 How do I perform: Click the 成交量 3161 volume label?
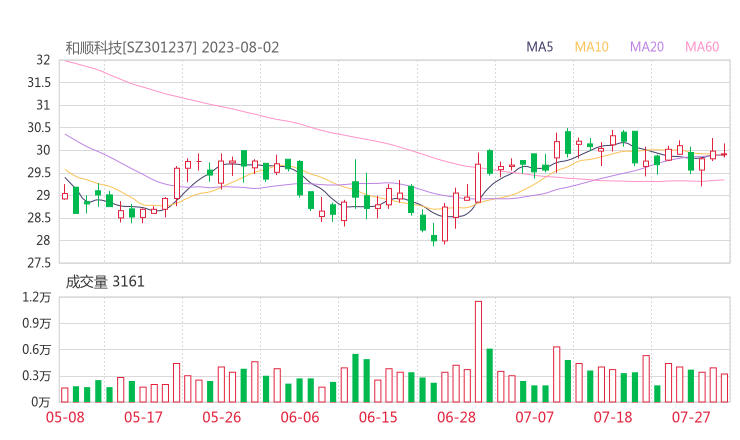click(105, 282)
